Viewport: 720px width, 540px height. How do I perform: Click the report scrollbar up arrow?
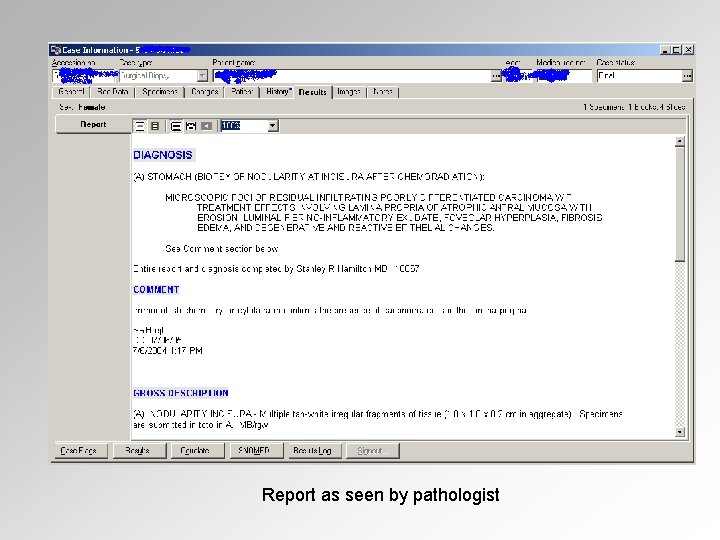pos(680,141)
